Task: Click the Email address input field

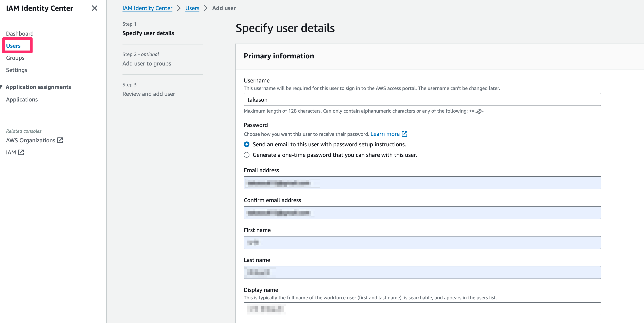Action: (x=422, y=183)
